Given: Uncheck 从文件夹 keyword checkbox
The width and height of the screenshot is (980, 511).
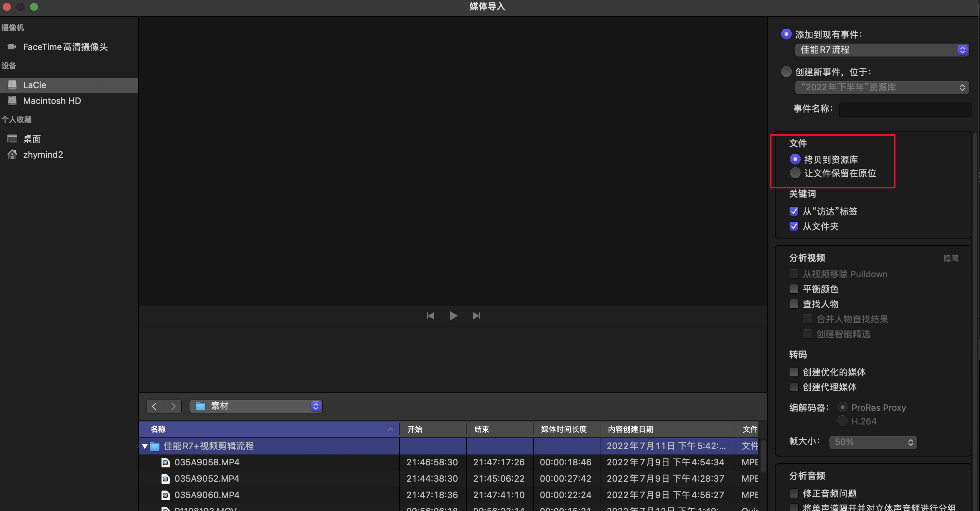Looking at the screenshot, I should click(794, 226).
